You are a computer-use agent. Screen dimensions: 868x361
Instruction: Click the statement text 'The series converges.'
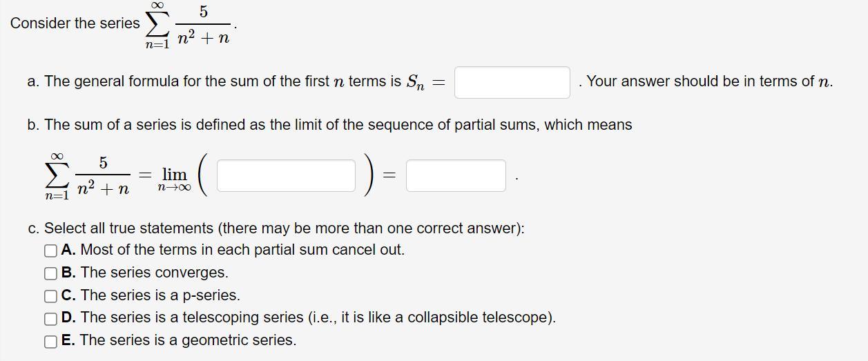pos(154,273)
